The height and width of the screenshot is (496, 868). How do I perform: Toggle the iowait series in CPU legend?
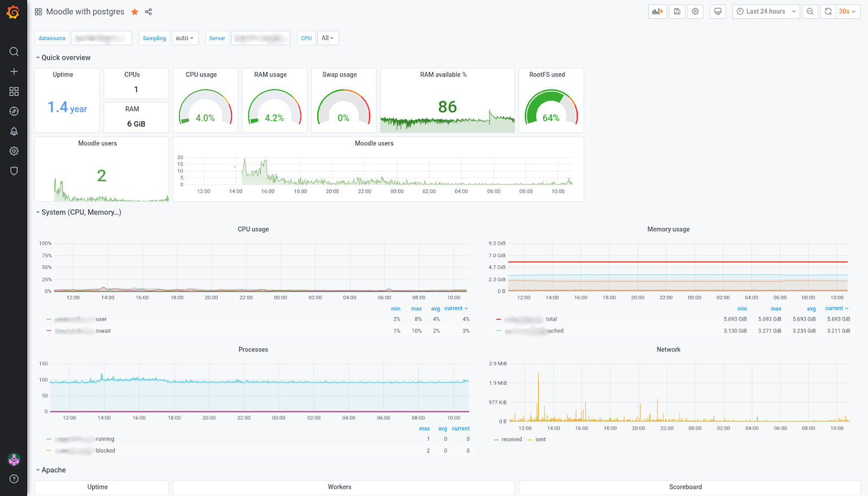(x=82, y=331)
